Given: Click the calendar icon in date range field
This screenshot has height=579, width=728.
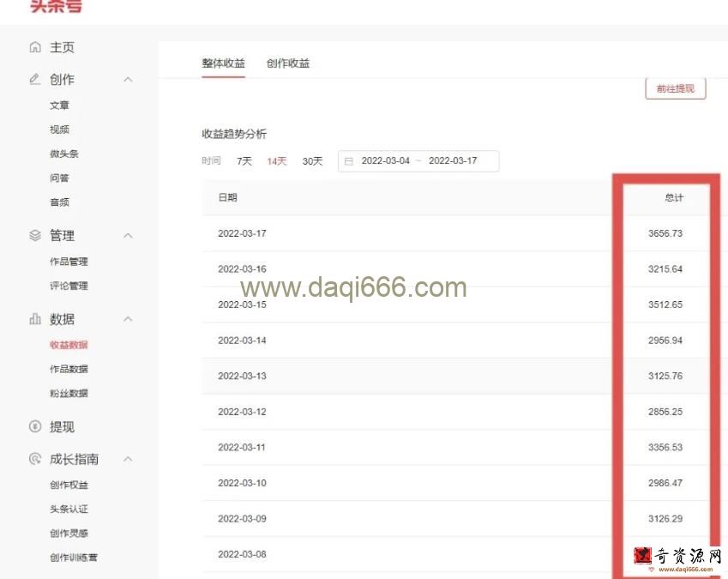Looking at the screenshot, I should click(349, 161).
